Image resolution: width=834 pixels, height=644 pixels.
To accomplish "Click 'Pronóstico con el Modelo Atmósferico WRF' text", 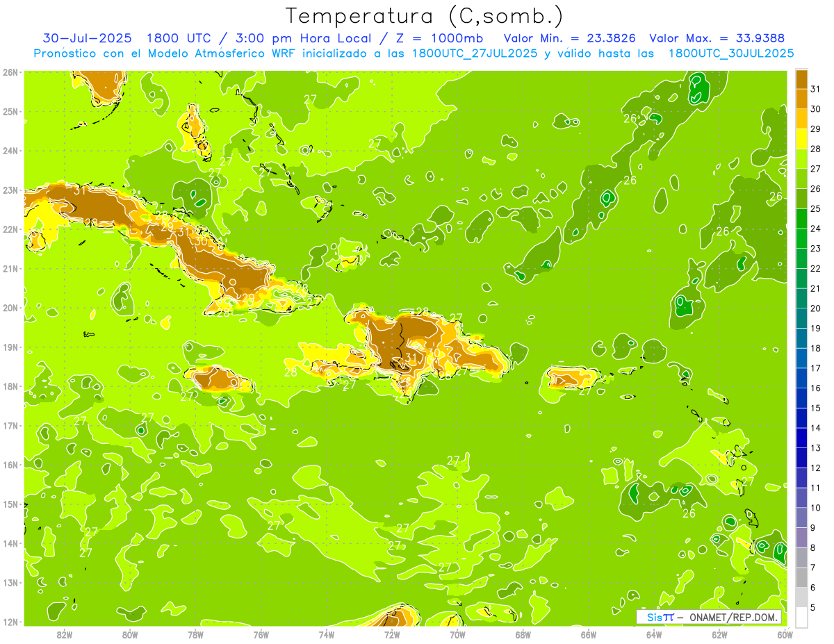I will (166, 53).
